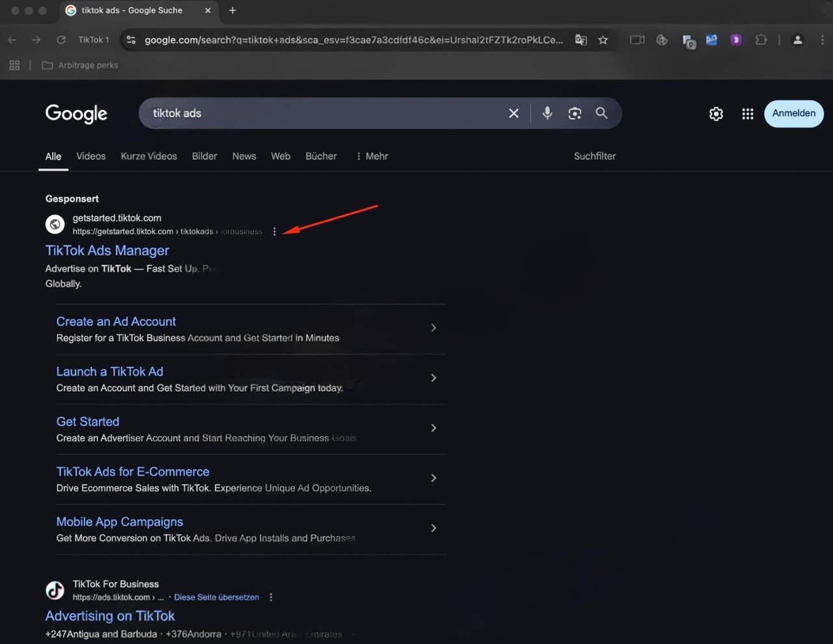
Task: Click the purple extension icon in toolbar
Action: click(x=736, y=40)
